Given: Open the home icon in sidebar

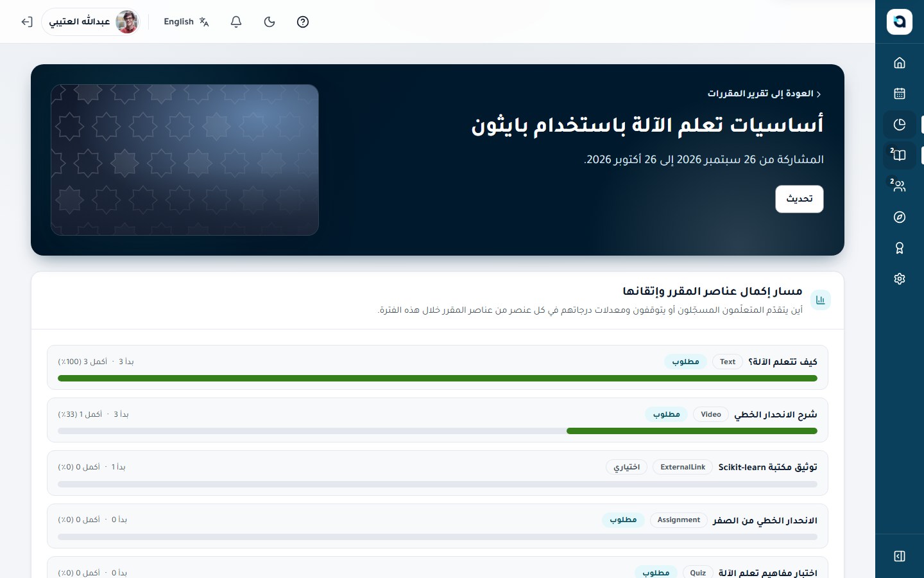Looking at the screenshot, I should click(900, 63).
